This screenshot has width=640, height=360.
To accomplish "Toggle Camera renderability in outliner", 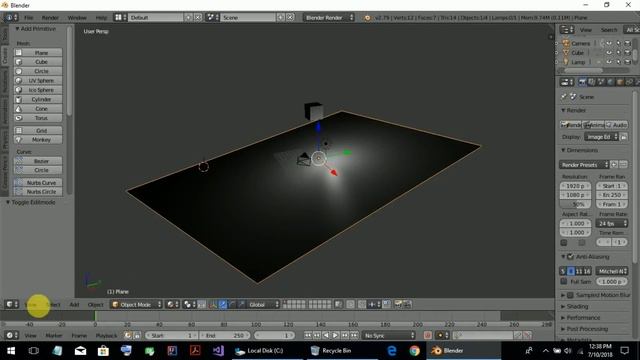I will coord(628,43).
